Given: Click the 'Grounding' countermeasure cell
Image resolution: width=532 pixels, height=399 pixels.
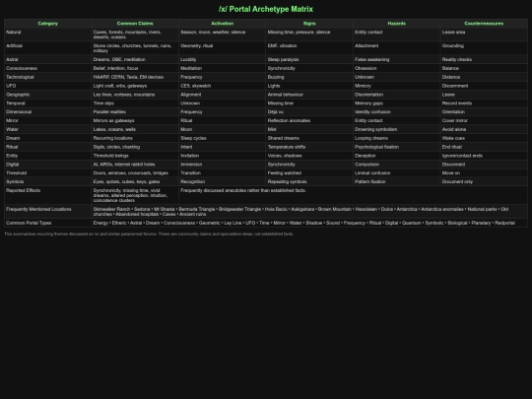Looking at the screenshot, I should pos(484,48).
